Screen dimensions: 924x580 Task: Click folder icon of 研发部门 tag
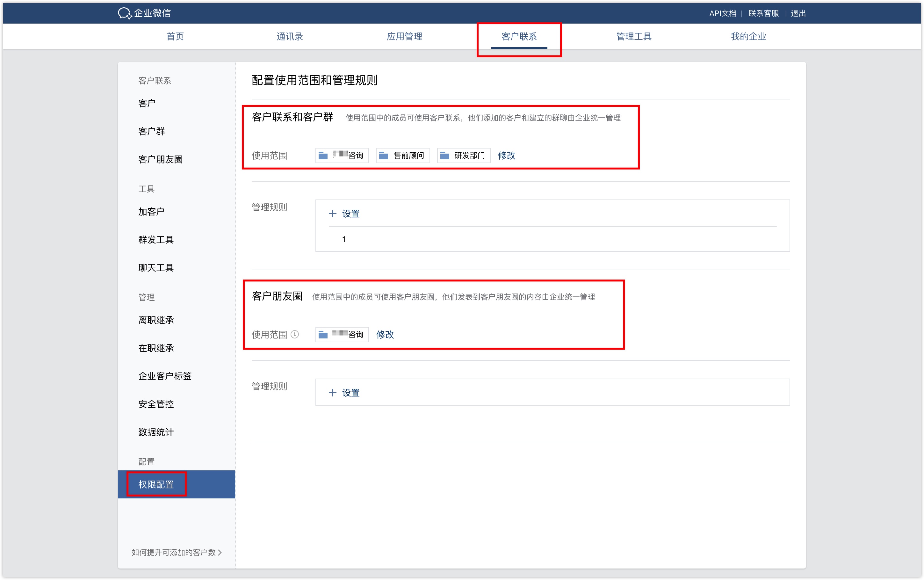445,156
